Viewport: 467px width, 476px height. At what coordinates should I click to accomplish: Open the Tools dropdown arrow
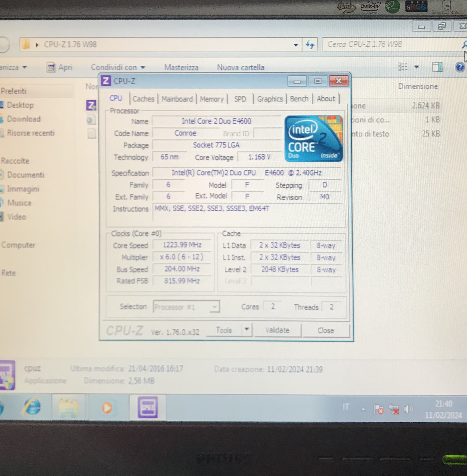[247, 329]
